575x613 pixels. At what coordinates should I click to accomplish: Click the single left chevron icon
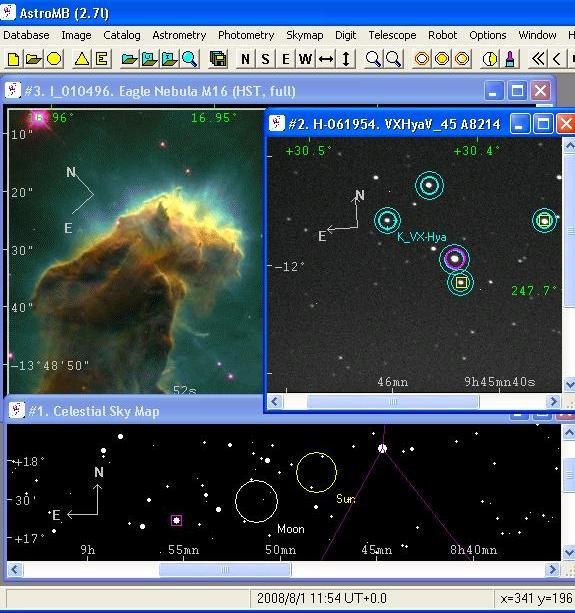pyautogui.click(x=557, y=59)
